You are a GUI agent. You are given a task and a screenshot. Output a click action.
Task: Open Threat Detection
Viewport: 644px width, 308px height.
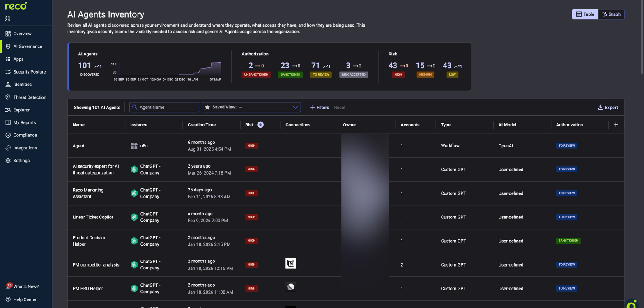[30, 97]
